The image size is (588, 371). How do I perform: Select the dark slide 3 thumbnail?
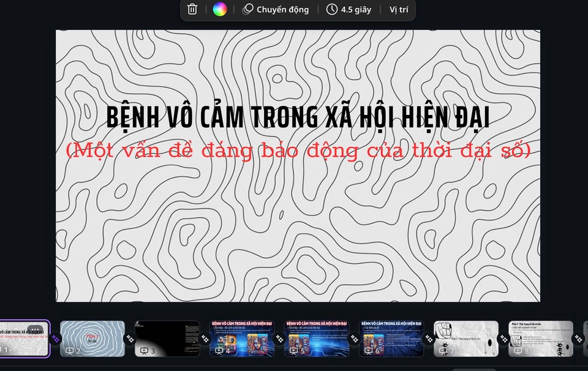tap(167, 337)
